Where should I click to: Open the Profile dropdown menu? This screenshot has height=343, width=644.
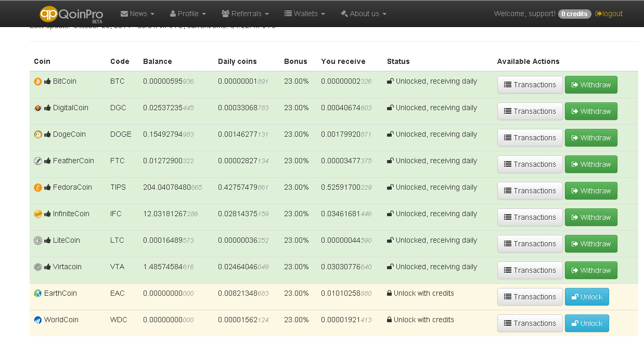point(188,14)
